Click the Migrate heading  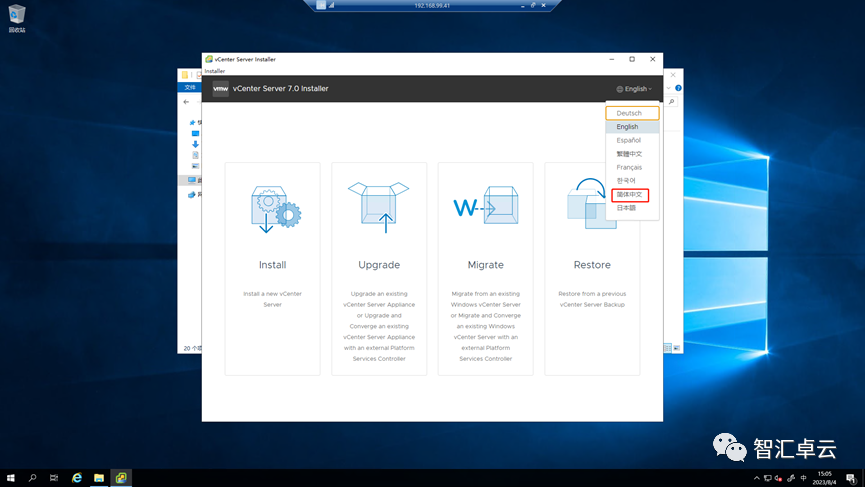[x=485, y=265]
